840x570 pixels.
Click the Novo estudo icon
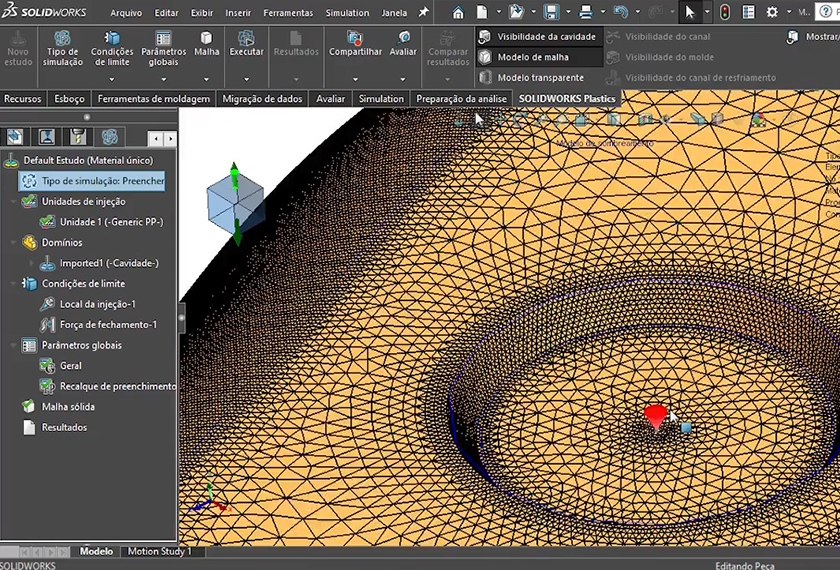click(x=18, y=49)
